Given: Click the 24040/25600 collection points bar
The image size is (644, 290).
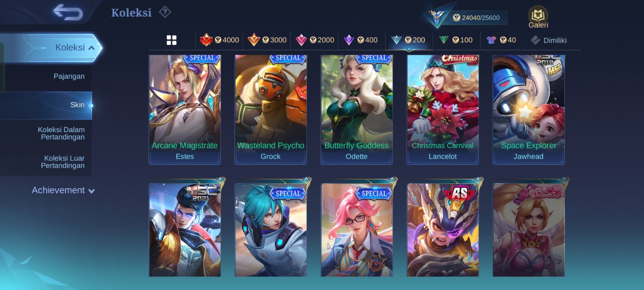Looking at the screenshot, I should click(x=476, y=18).
